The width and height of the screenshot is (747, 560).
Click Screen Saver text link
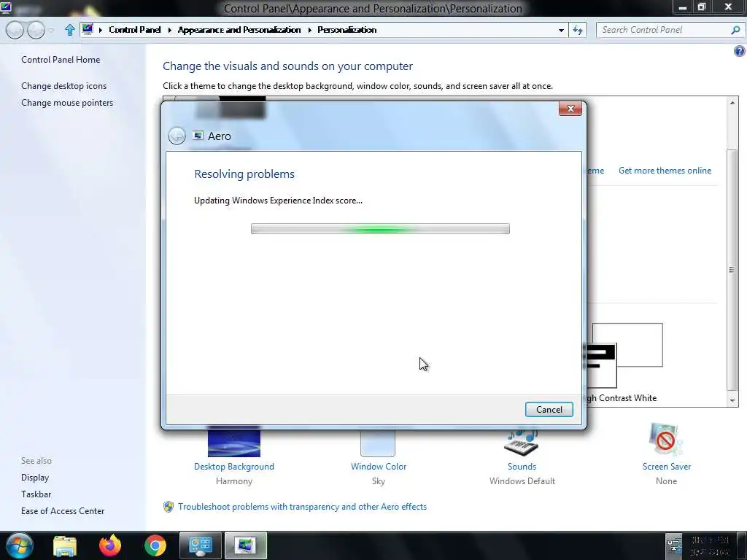667,467
